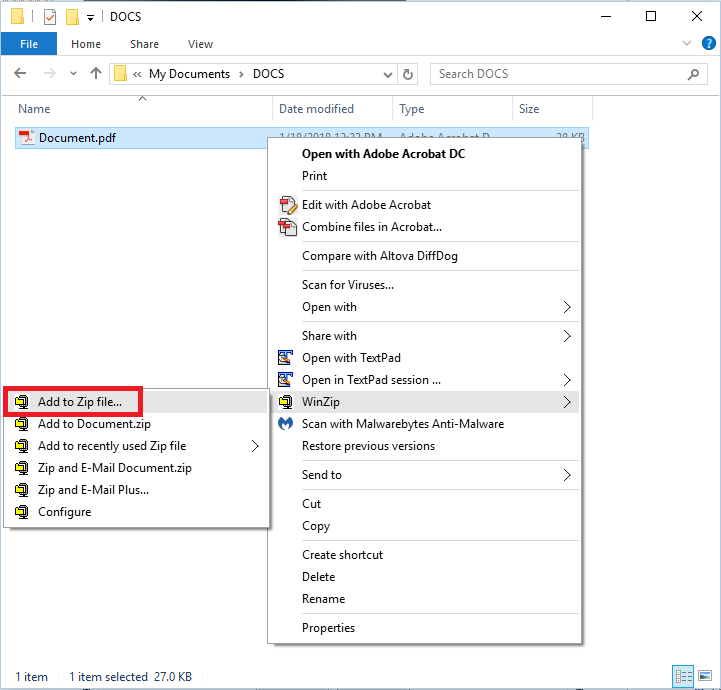The image size is (721, 690).
Task: Choose Add to Document.zip
Action: click(x=94, y=424)
